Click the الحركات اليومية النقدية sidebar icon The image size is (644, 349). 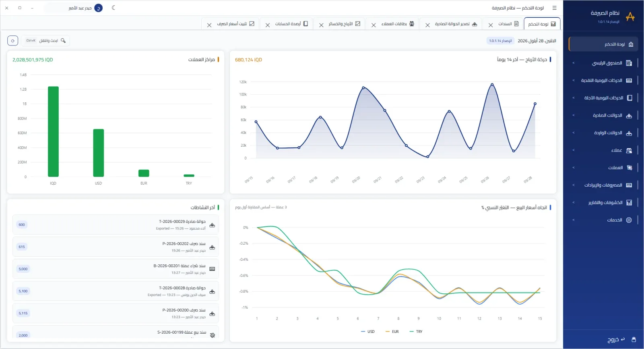tap(629, 81)
